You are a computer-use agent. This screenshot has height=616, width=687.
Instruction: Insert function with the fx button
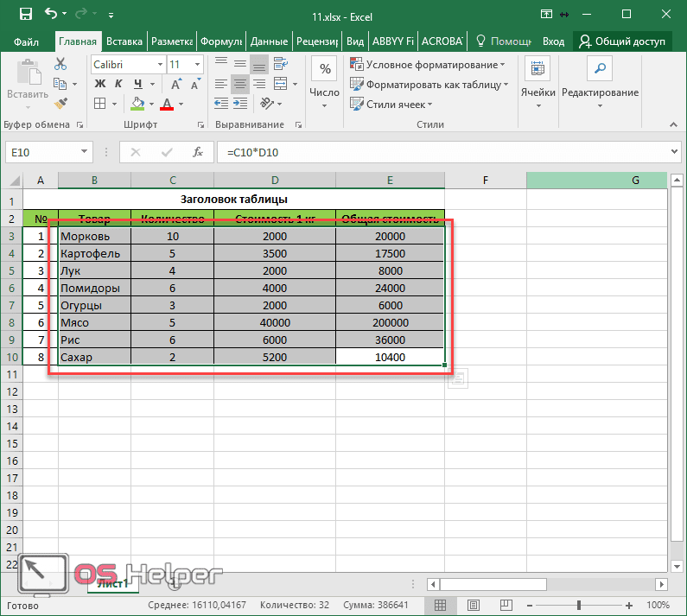pos(198,152)
